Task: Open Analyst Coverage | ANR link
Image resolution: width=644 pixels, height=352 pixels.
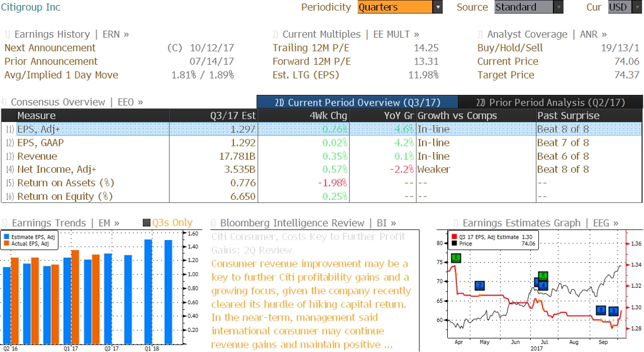Action: click(547, 34)
